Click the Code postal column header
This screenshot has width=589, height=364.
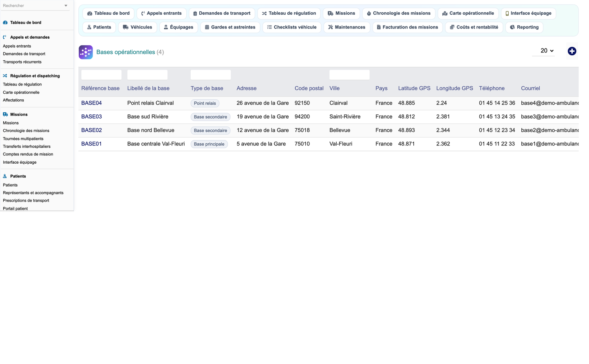click(309, 88)
